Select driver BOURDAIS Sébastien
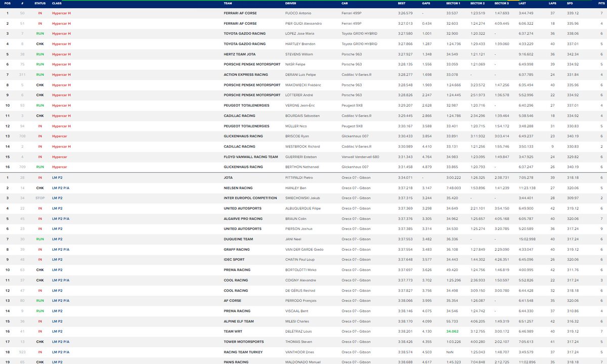 coord(301,116)
